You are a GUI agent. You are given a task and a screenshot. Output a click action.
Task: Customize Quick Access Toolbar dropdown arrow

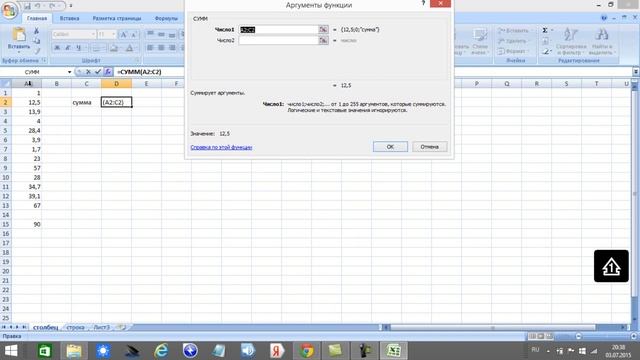coord(71,6)
